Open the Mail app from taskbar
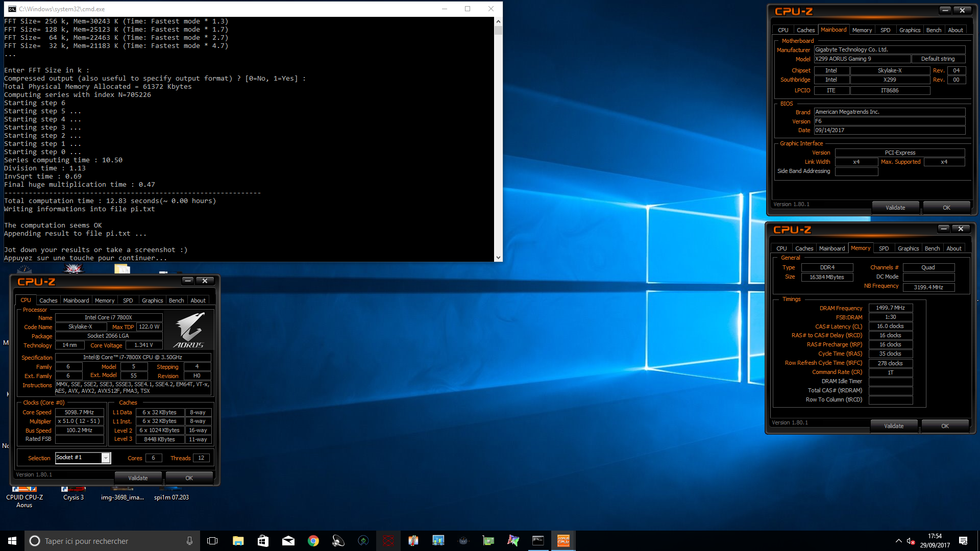The image size is (980, 551). pyautogui.click(x=288, y=541)
